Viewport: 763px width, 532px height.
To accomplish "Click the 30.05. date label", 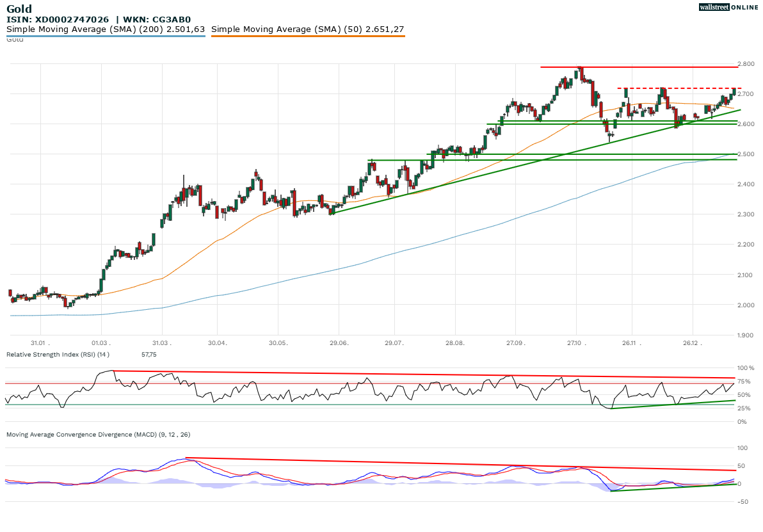I will coord(278,343).
